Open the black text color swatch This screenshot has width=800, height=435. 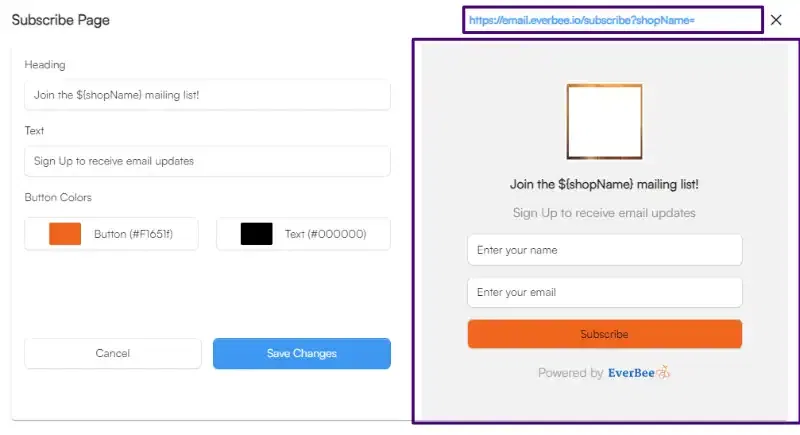click(257, 234)
